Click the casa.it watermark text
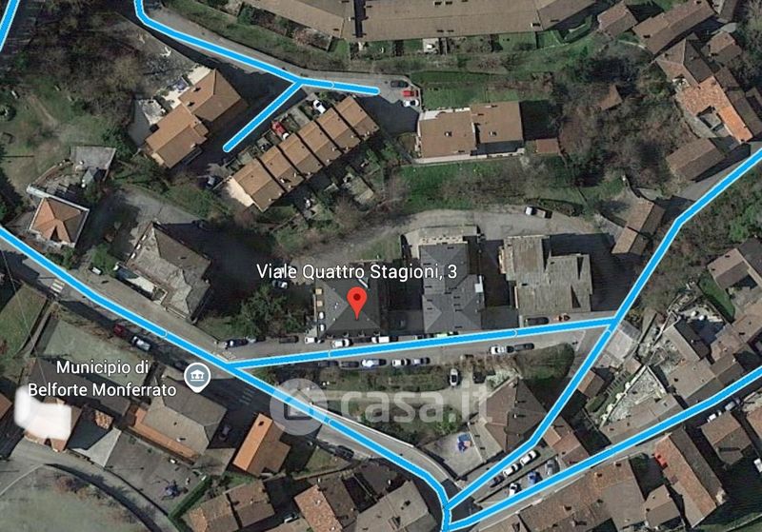Screen dimensions: 762x532 coord(410,406)
